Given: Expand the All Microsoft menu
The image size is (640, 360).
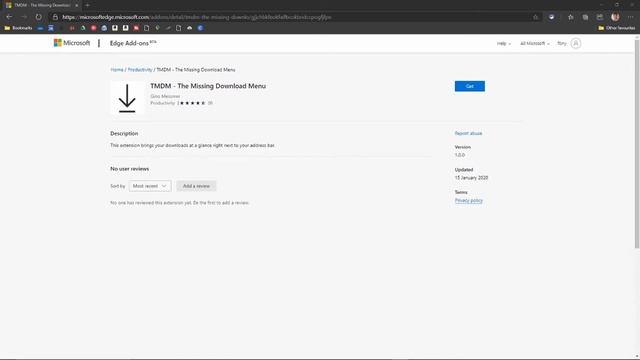Looking at the screenshot, I should tap(535, 43).
